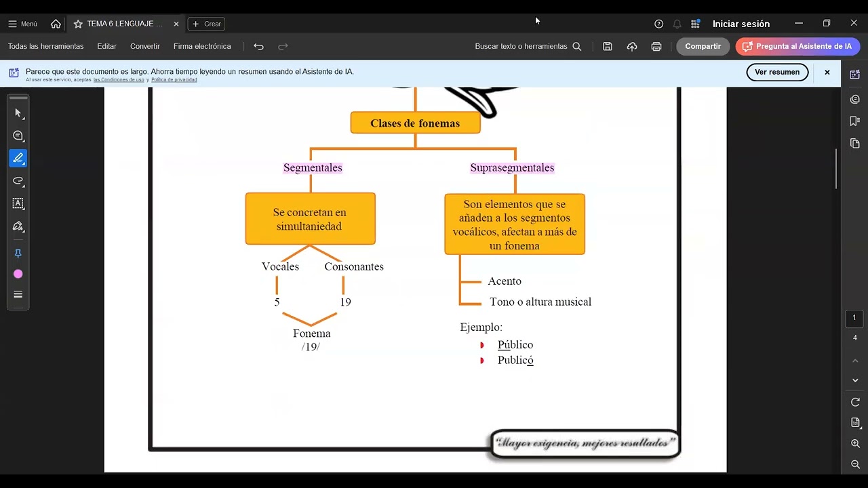The image size is (868, 488).
Task: Open the pink highlight color picker
Action: point(18,274)
